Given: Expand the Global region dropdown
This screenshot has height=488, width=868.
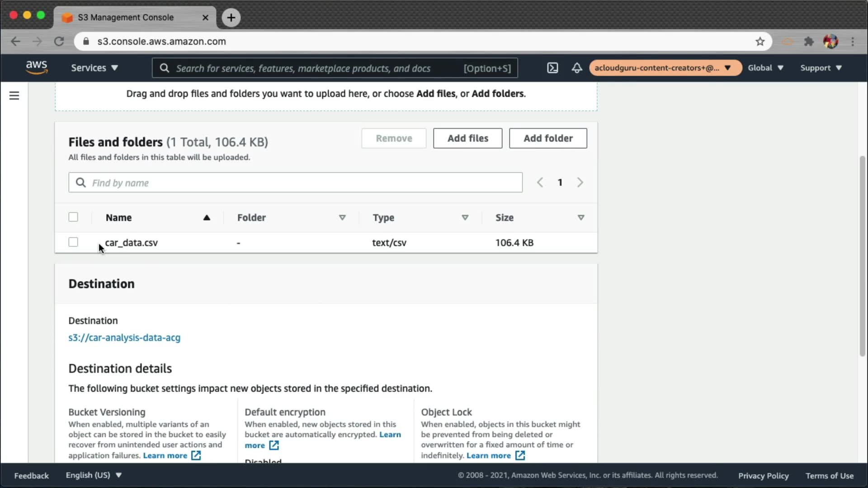Looking at the screenshot, I should point(765,68).
